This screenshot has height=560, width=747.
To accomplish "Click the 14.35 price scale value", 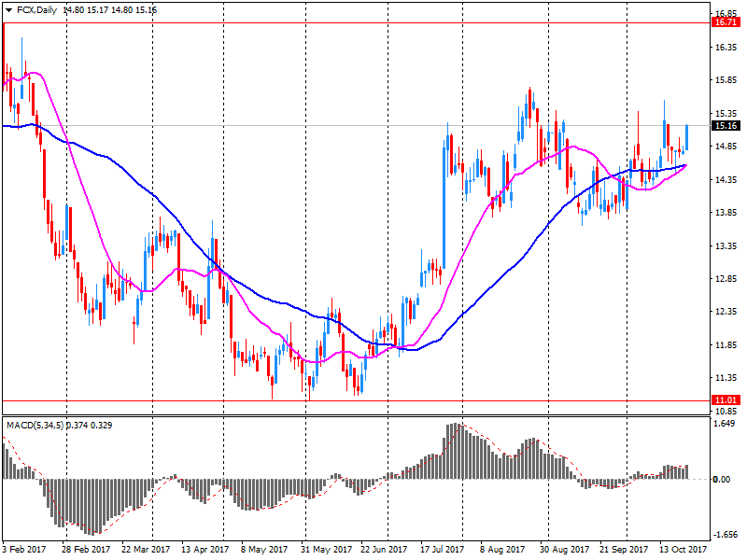I will click(x=726, y=179).
